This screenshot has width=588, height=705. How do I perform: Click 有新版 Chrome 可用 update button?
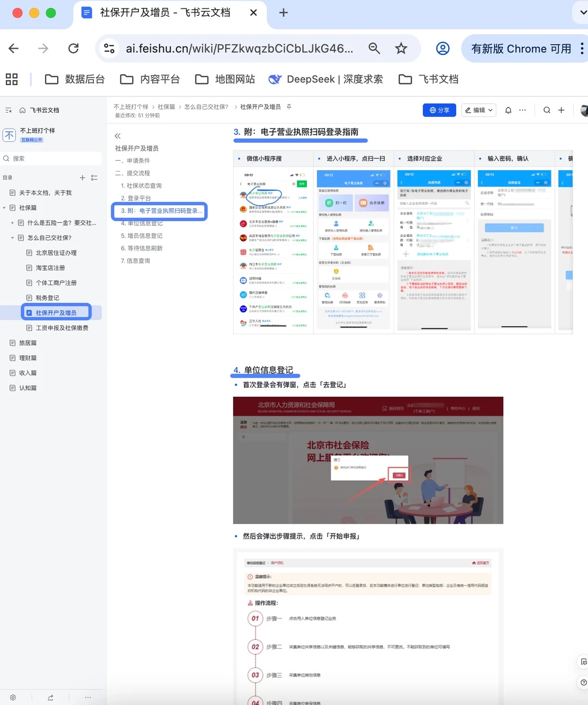pos(521,48)
